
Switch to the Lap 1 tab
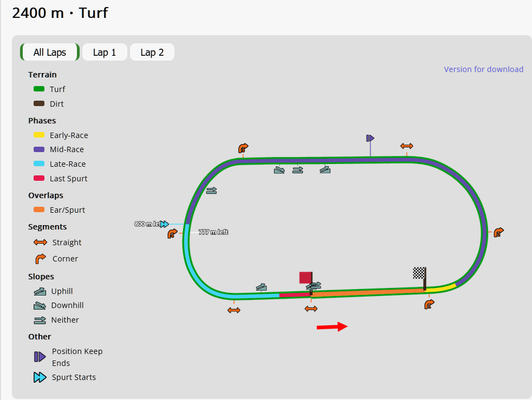pos(105,52)
